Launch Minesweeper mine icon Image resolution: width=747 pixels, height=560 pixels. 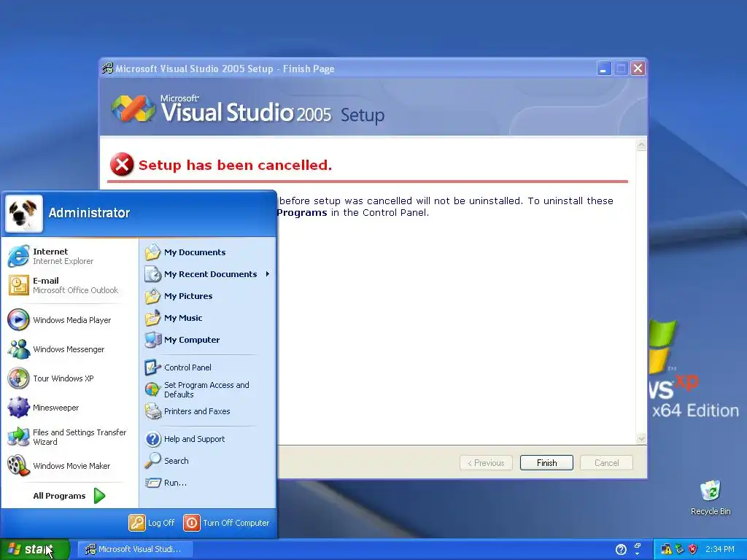[18, 408]
